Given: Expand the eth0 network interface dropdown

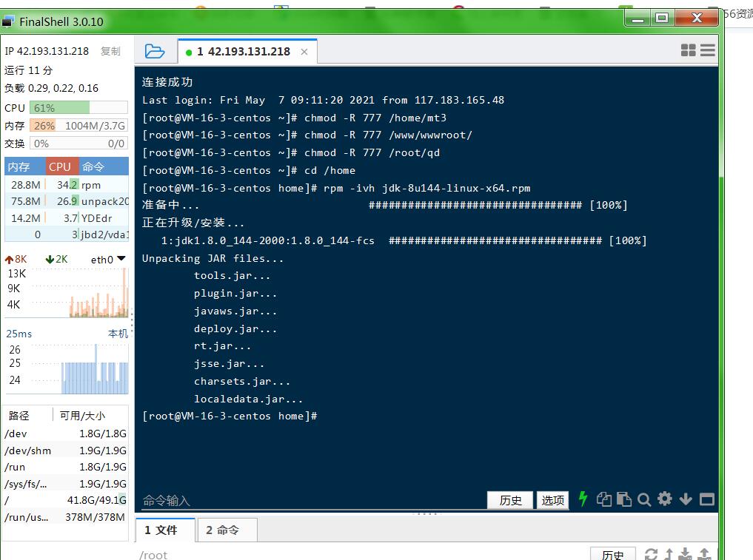Looking at the screenshot, I should click(x=121, y=259).
